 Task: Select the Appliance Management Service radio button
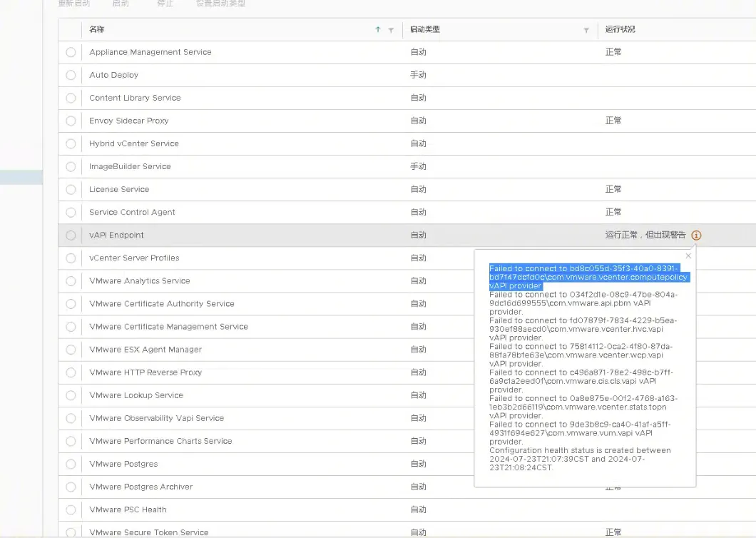(71, 52)
